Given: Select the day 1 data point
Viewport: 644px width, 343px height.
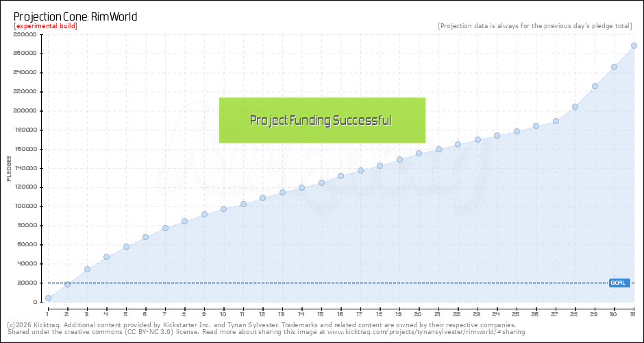Looking at the screenshot, I should point(48,298).
